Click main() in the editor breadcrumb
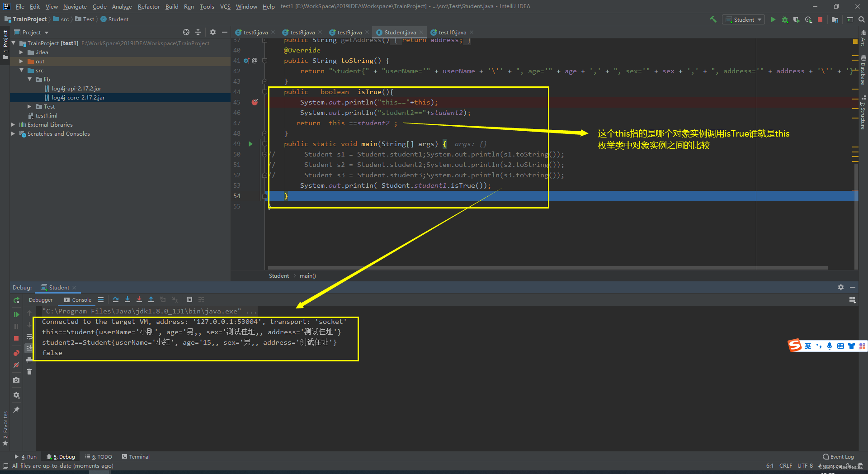 [308, 276]
